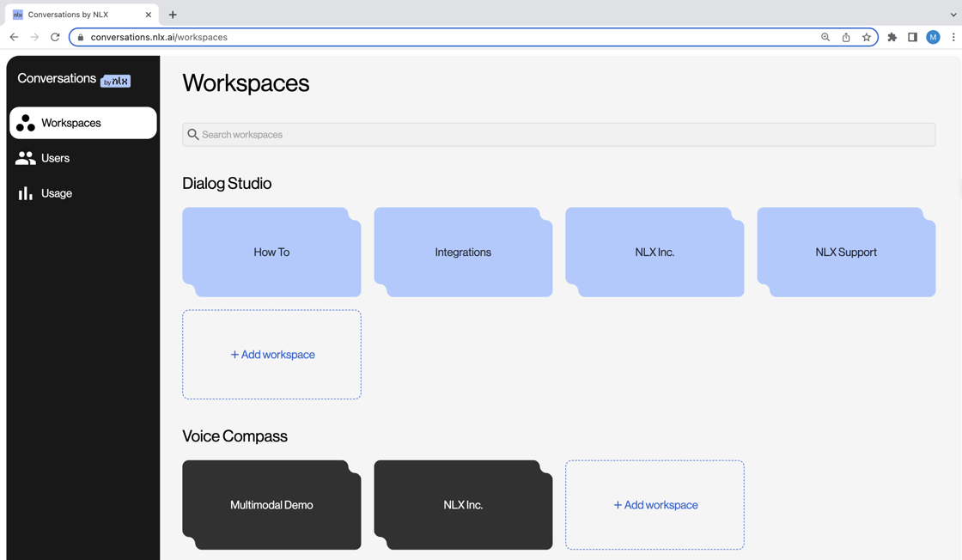
Task: Open the Users page in the sidebar
Action: pos(82,158)
